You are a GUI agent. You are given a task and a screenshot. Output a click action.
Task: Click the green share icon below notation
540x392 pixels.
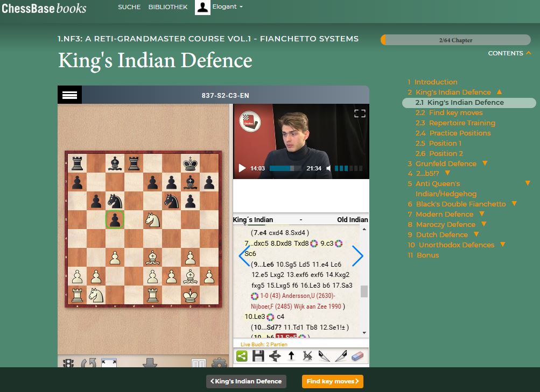(242, 356)
